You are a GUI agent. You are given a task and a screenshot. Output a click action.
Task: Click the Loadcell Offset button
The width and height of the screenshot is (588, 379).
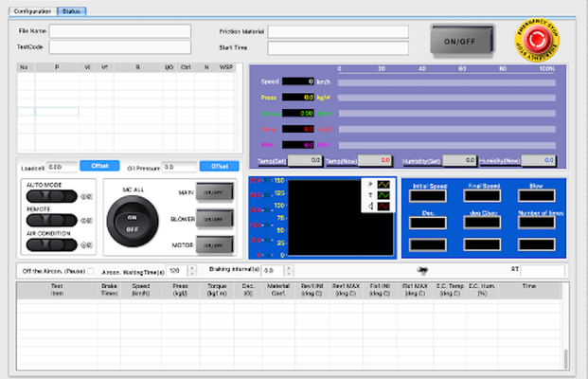click(99, 166)
